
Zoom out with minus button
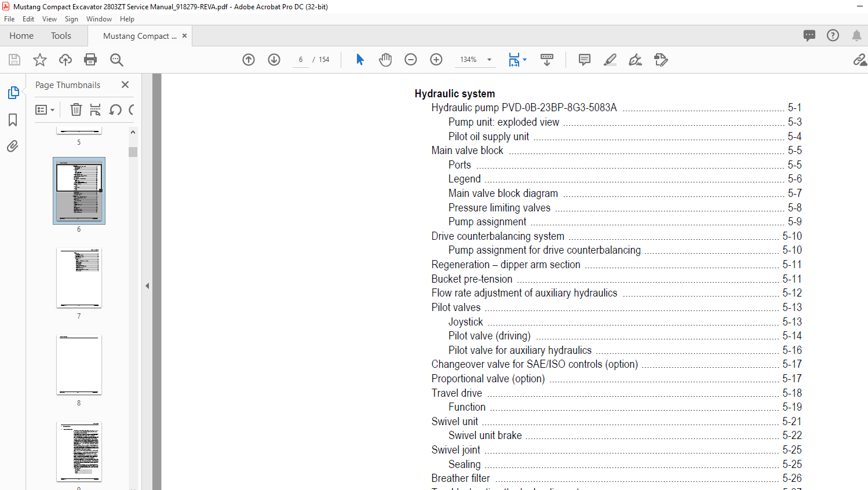tap(411, 60)
